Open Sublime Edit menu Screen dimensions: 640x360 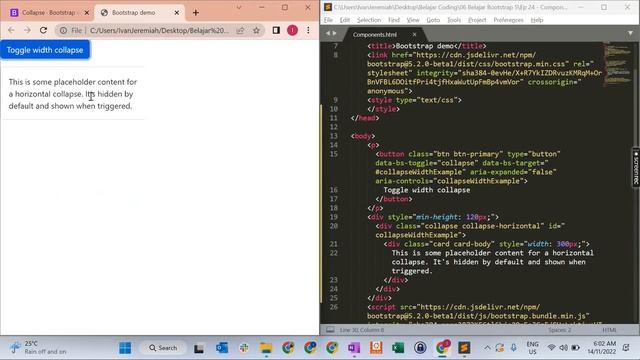click(345, 20)
